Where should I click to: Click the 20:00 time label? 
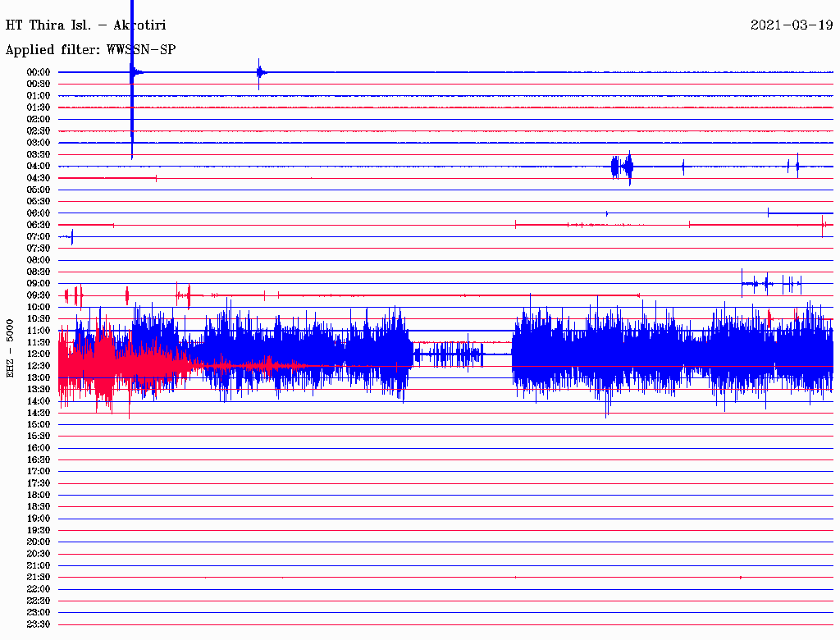[39, 542]
